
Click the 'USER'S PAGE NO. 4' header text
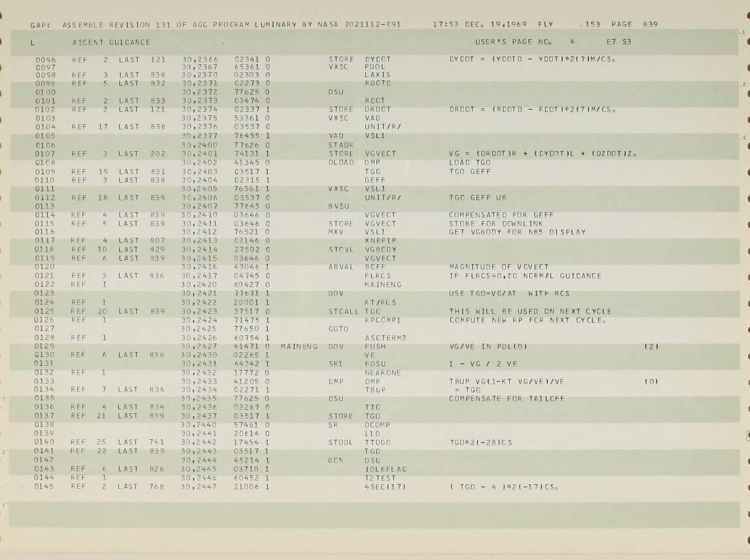(x=525, y=41)
